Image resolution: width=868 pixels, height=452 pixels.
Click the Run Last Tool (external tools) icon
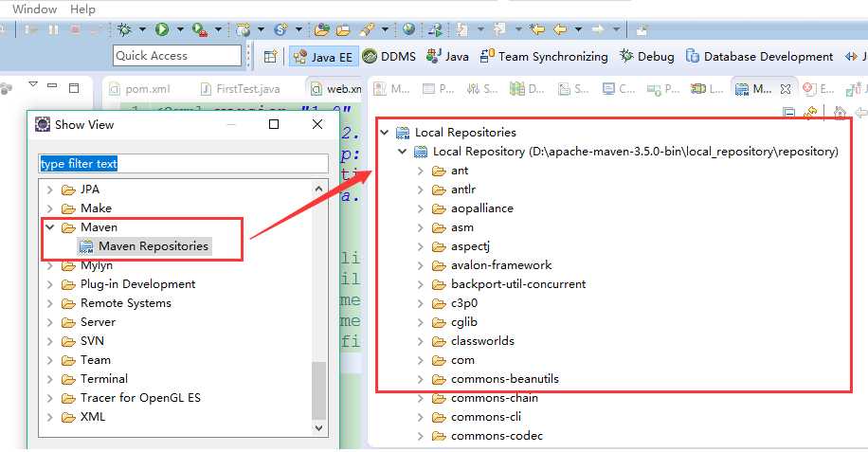pos(199,29)
